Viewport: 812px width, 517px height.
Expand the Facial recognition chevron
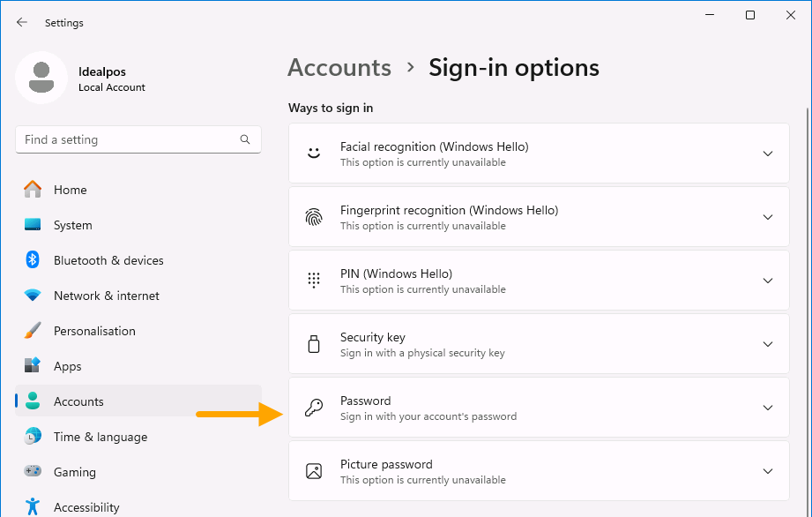767,154
